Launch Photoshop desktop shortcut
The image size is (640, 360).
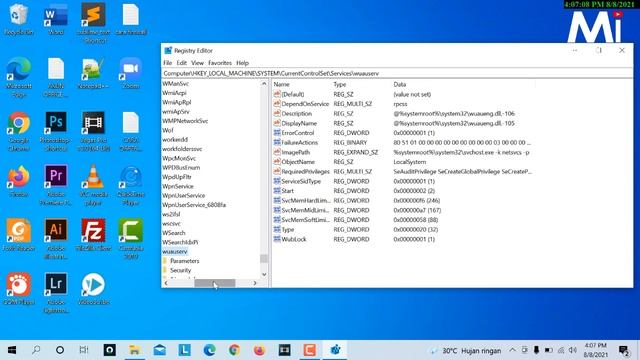pyautogui.click(x=56, y=131)
